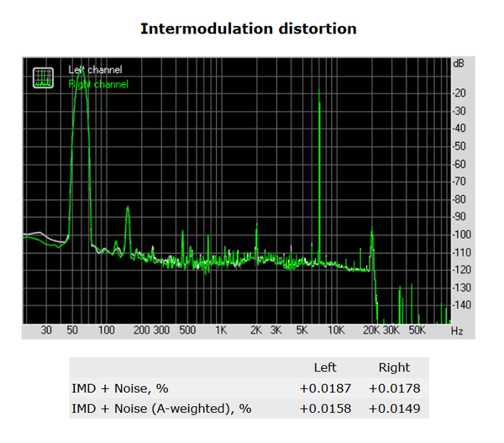Select the 'Left channel' legend label

coord(95,70)
